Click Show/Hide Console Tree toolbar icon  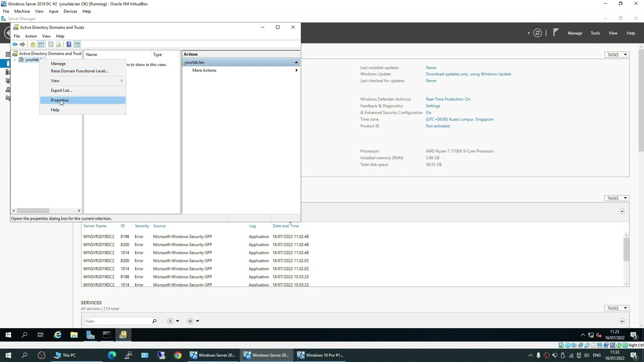[x=41, y=45]
